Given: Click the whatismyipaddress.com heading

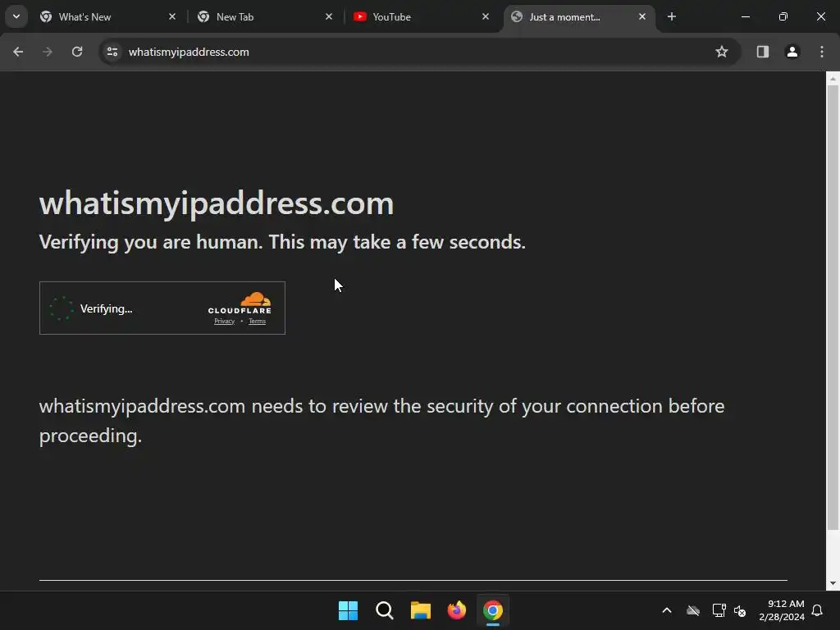Looking at the screenshot, I should tap(217, 203).
